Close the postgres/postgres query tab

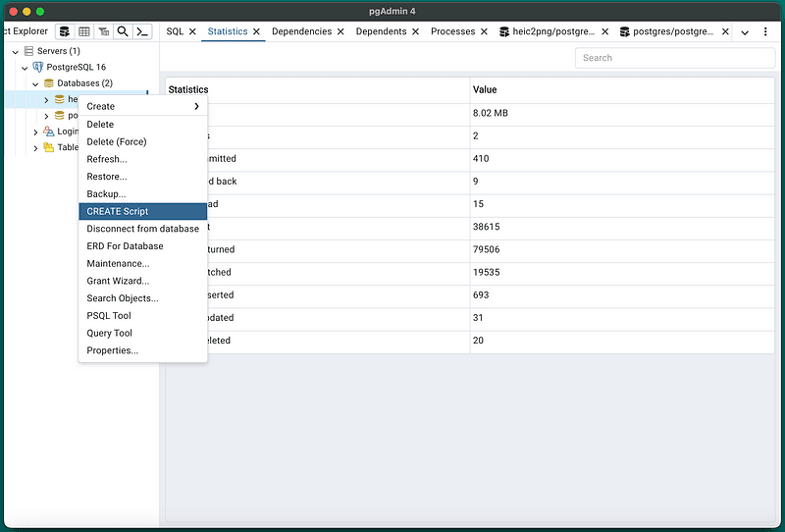click(725, 31)
